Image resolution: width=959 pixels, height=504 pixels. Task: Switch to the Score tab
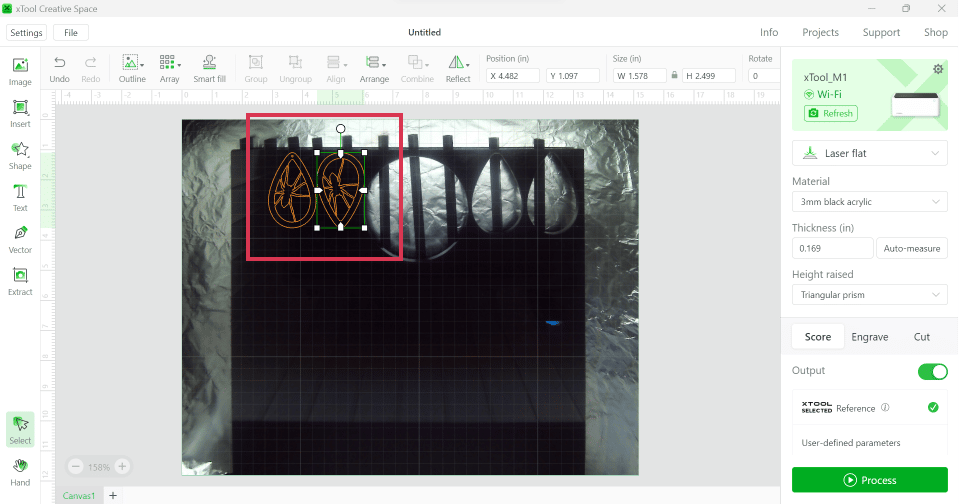[818, 336]
